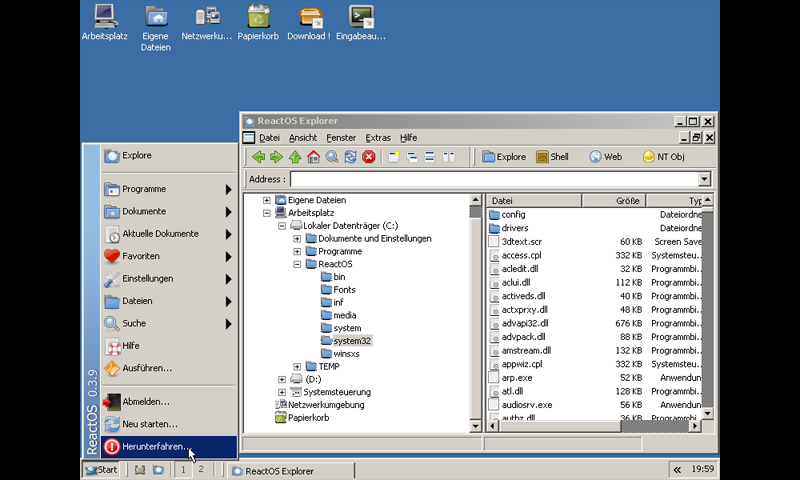Expand the TEMP folder tree node
Viewport: 800px width, 480px height.
297,367
